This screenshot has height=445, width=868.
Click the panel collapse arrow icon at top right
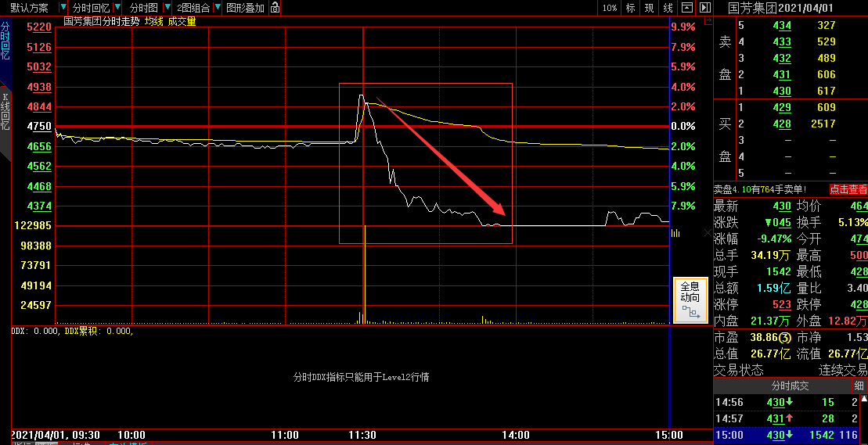(x=704, y=8)
